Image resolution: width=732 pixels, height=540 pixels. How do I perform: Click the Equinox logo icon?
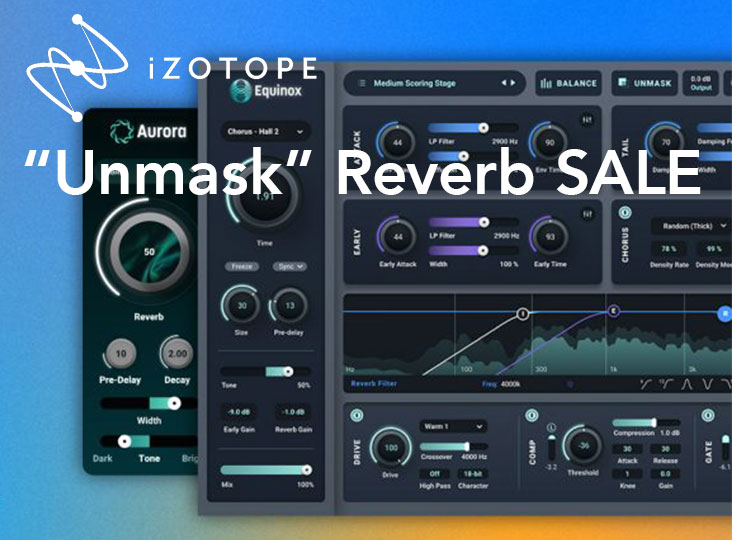238,91
